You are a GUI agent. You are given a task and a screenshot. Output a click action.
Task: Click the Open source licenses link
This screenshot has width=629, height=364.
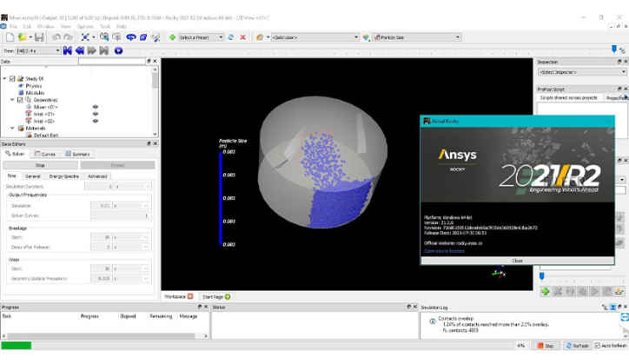pyautogui.click(x=444, y=250)
